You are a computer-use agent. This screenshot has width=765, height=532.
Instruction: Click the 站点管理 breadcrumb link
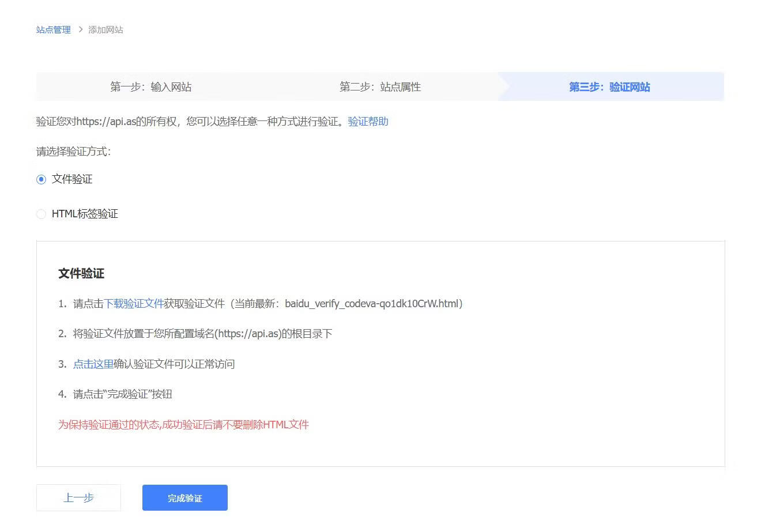tap(53, 30)
